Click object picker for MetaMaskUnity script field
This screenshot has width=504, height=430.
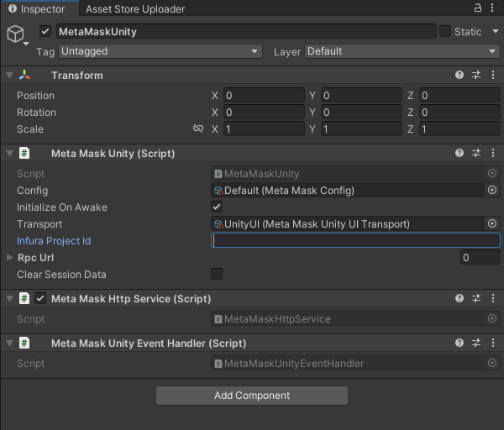click(492, 173)
